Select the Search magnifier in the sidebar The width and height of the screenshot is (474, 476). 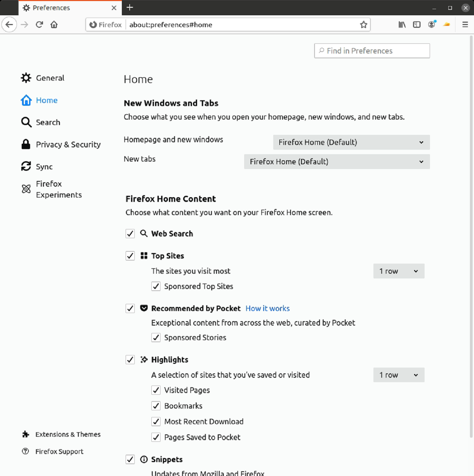coord(26,122)
